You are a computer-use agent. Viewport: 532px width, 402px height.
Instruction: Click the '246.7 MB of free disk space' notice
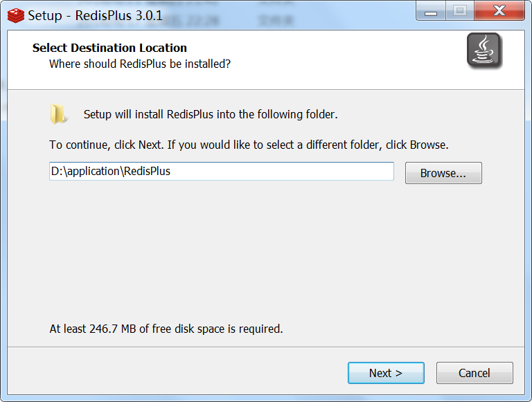tap(166, 329)
